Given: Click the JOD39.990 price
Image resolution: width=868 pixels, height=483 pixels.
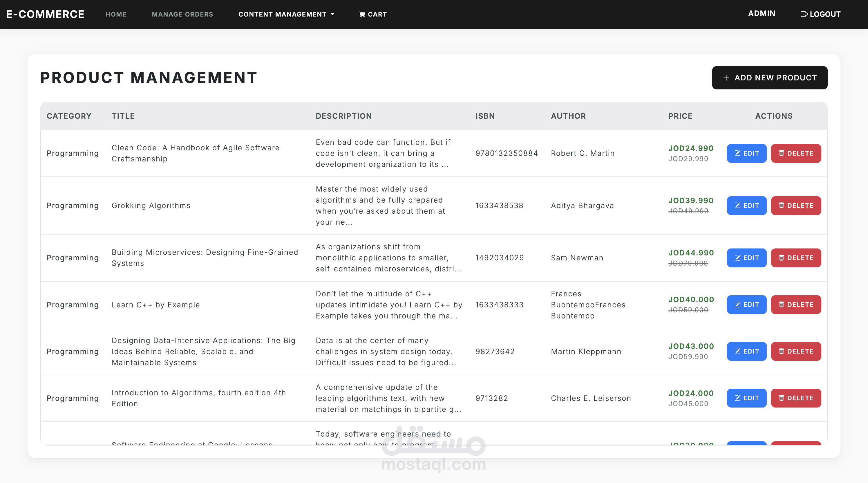Looking at the screenshot, I should (x=691, y=201).
